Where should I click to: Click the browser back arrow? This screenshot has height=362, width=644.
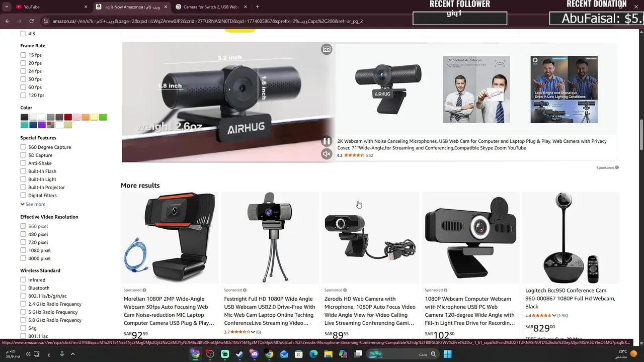coord(7,21)
